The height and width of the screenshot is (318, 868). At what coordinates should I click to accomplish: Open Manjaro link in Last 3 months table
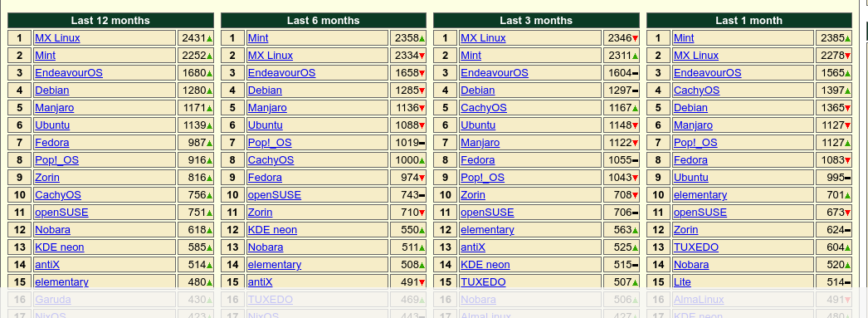480,143
